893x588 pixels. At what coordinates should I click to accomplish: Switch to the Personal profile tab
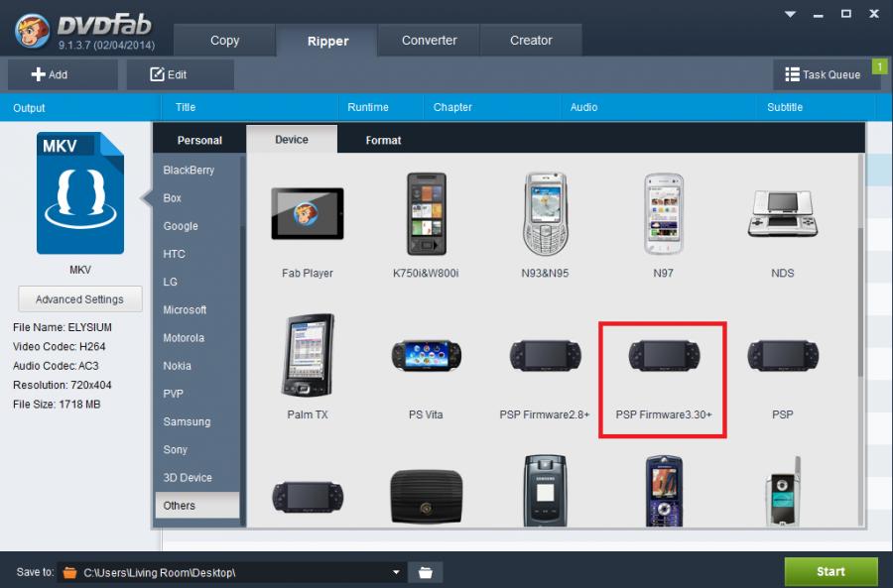coord(199,140)
